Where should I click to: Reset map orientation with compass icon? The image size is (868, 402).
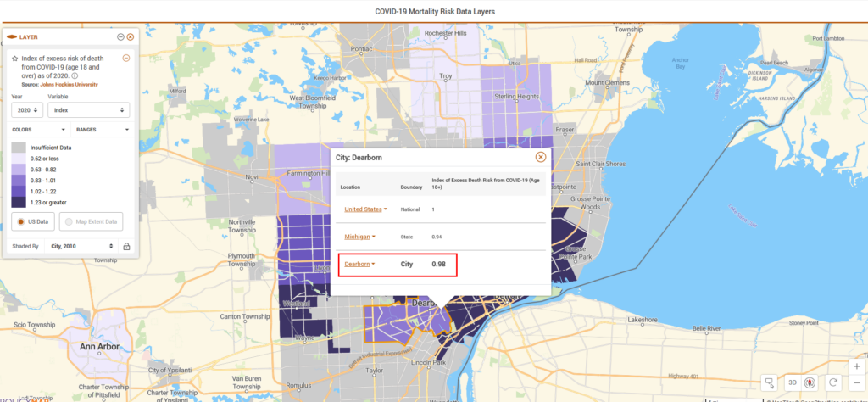810,382
